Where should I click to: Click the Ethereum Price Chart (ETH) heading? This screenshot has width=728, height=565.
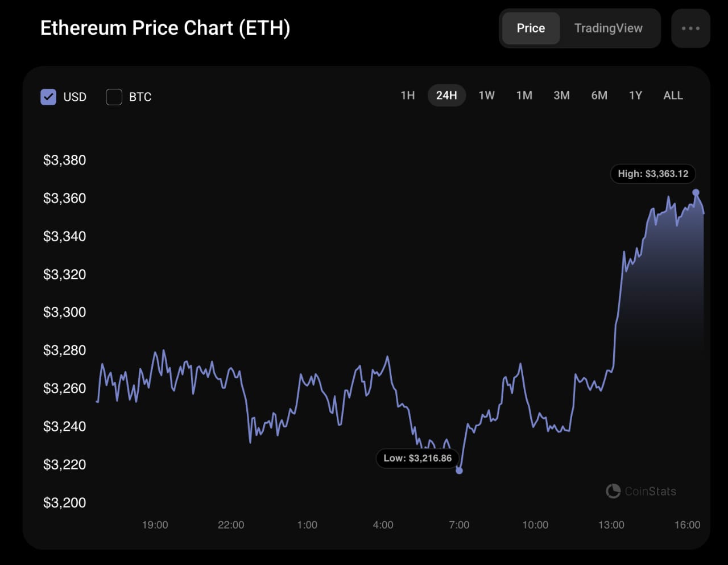point(165,28)
